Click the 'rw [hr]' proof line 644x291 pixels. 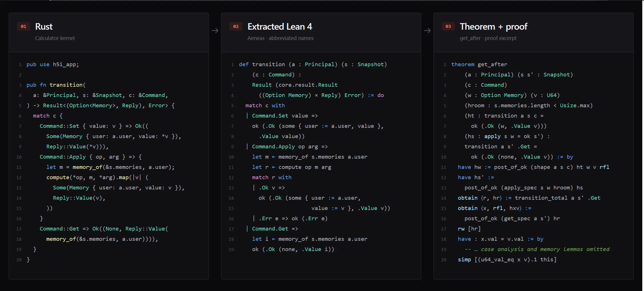click(469, 229)
